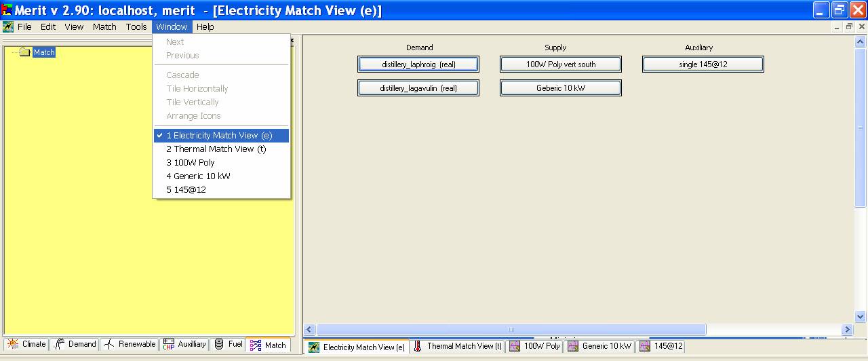Image resolution: width=868 pixels, height=361 pixels.
Task: Select the Auxiliary CHP tab
Action: [184, 345]
